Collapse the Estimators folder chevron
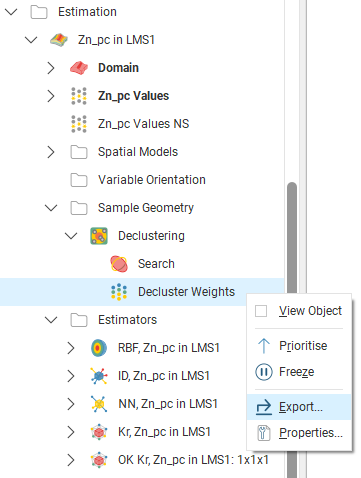Screen dimensions: 361x478 [51, 320]
